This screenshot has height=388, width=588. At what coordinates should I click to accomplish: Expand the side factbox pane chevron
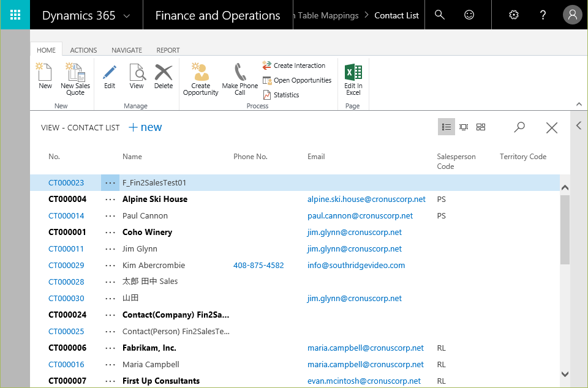579,125
